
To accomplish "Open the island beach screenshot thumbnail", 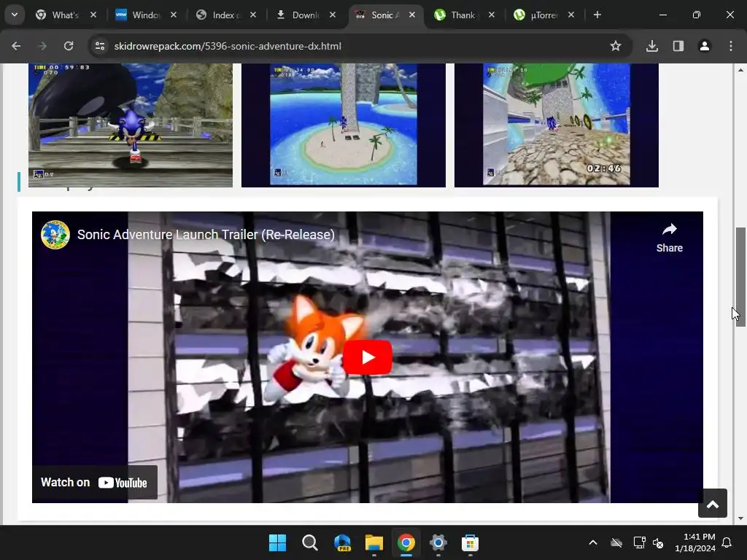I will click(x=344, y=125).
